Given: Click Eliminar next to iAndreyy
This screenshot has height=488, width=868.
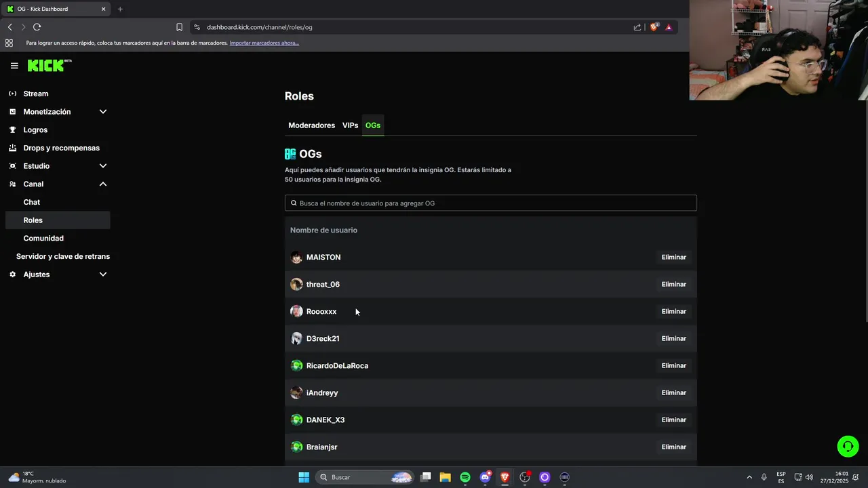Looking at the screenshot, I should 674,392.
